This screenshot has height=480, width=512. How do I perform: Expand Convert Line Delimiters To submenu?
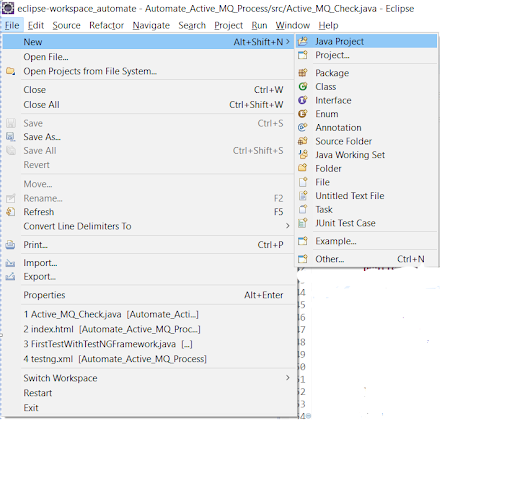point(288,226)
